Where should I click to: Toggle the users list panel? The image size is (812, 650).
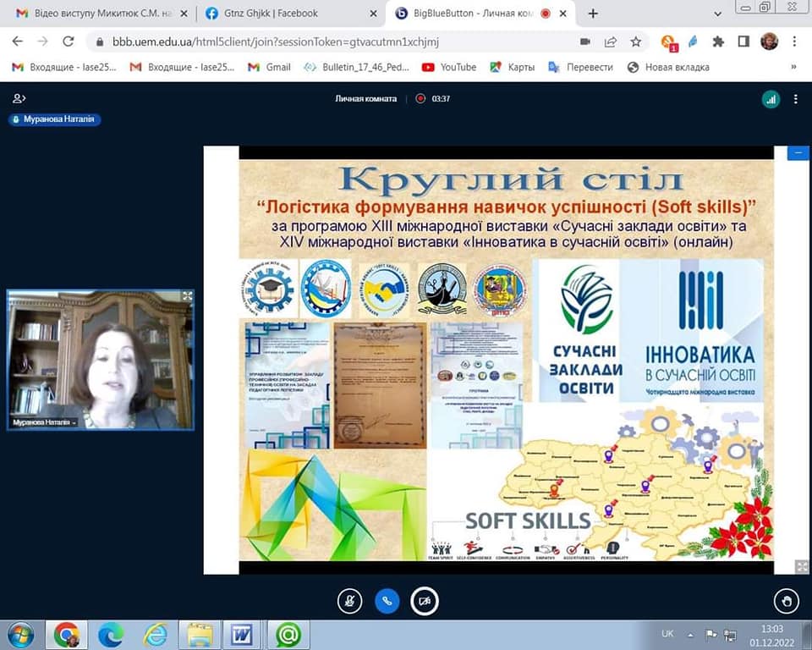pos(19,99)
